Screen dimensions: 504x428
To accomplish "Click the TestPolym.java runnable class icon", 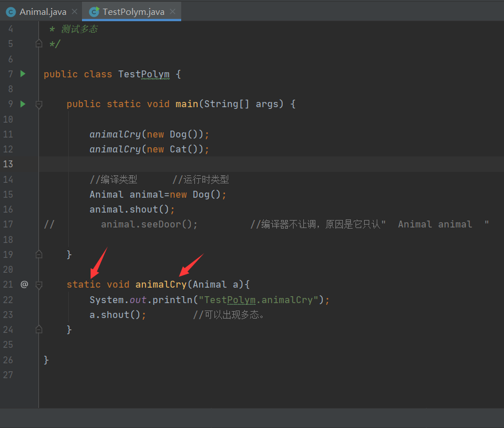I will 94,12.
